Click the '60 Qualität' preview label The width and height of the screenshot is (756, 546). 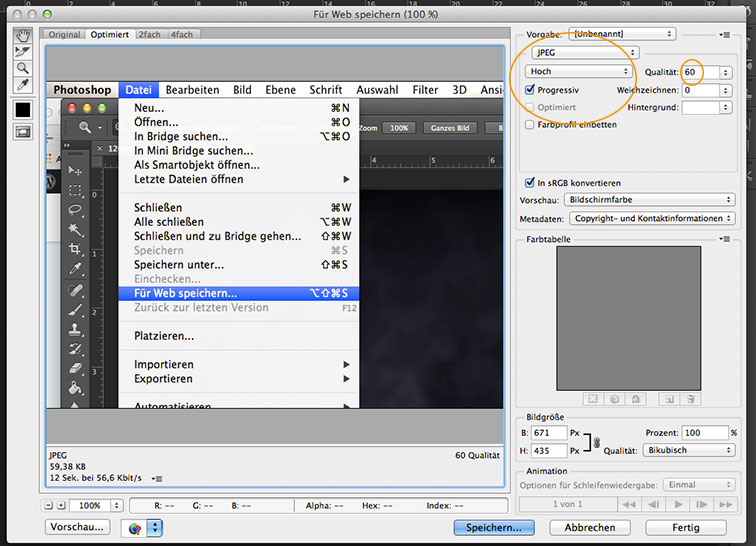(477, 455)
